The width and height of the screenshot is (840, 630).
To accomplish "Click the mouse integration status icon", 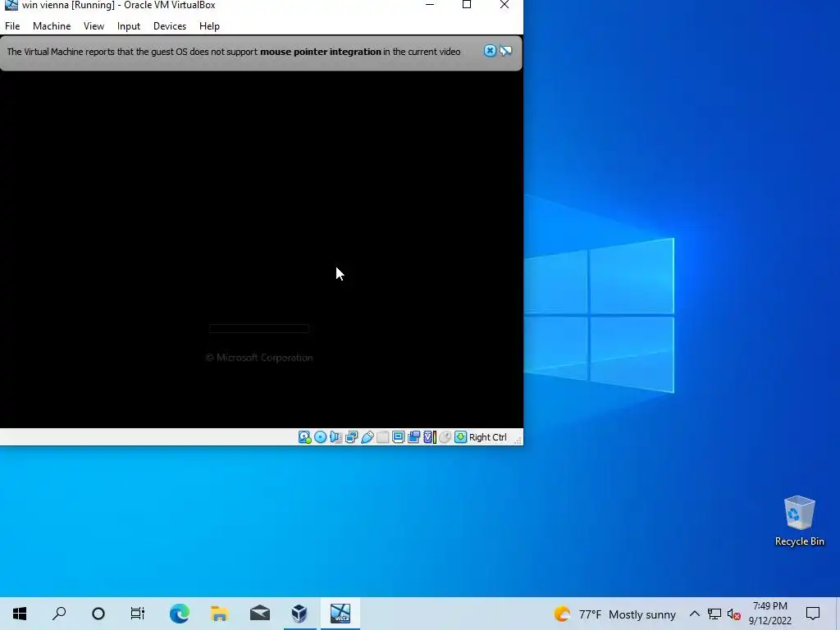I will click(445, 437).
